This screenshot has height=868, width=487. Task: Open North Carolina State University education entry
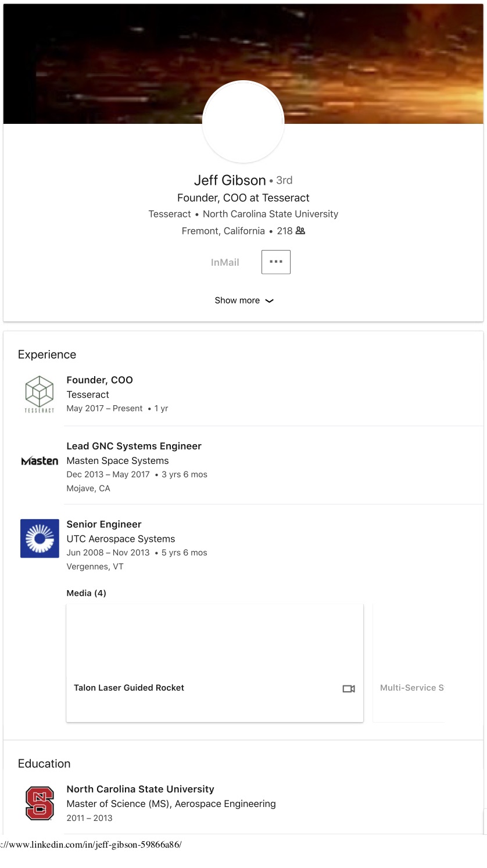pos(140,790)
